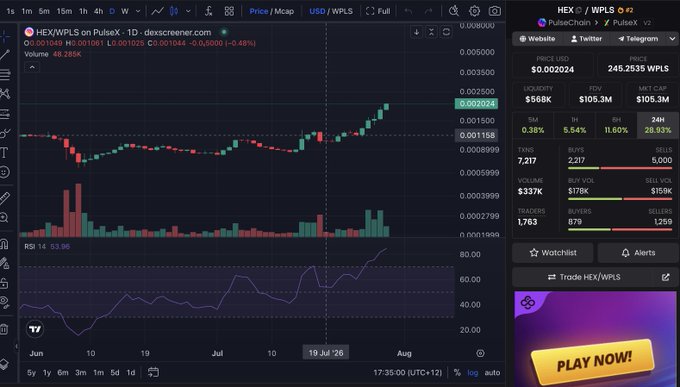Switch chart to Price view
This screenshot has width=680, height=387.
pos(258,11)
